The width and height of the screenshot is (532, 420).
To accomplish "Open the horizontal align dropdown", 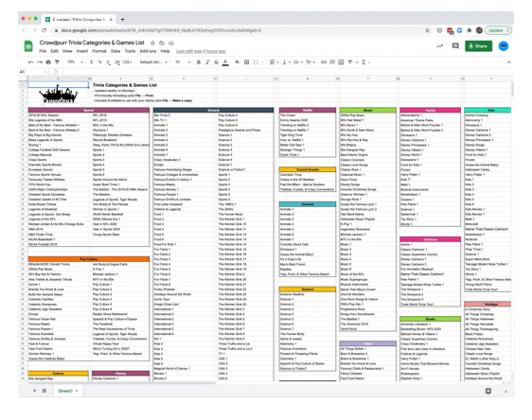I will [x=275, y=62].
